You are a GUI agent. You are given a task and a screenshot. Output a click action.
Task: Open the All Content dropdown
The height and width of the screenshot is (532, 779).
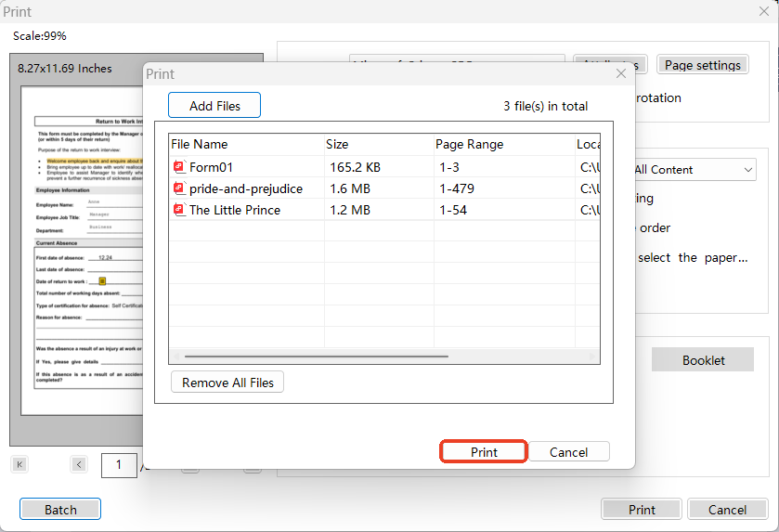(x=695, y=169)
